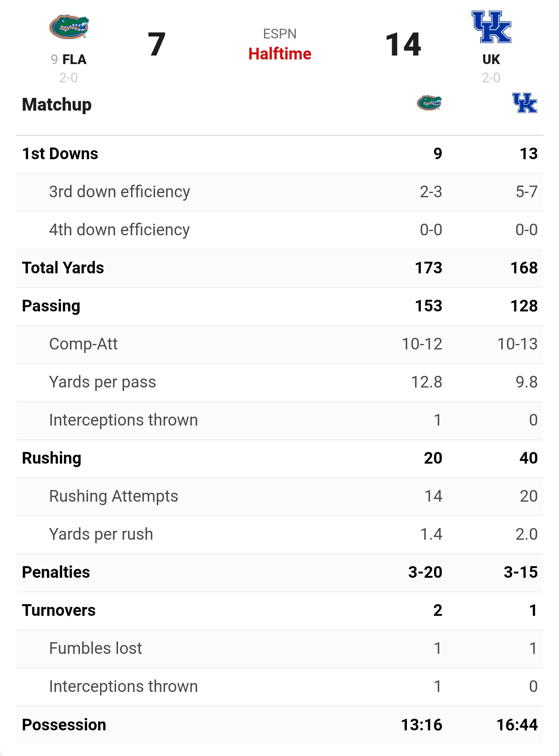Select the small UK logo beside Matchup
559x756 pixels.
point(524,103)
